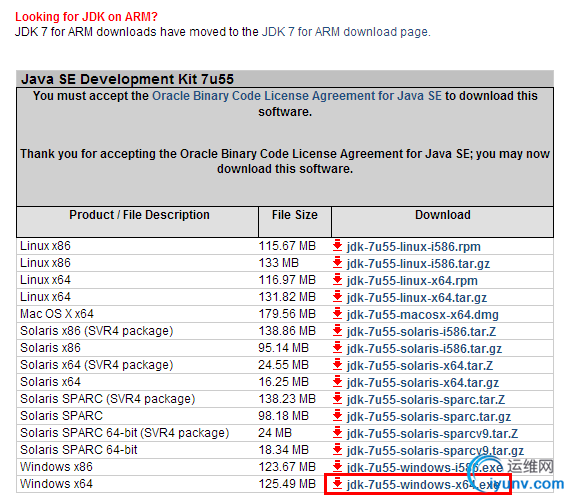Click download arrow icon for jdk-7u55-linux-x64.tar.gz
Screen dimensions: 570x500
click(x=337, y=297)
